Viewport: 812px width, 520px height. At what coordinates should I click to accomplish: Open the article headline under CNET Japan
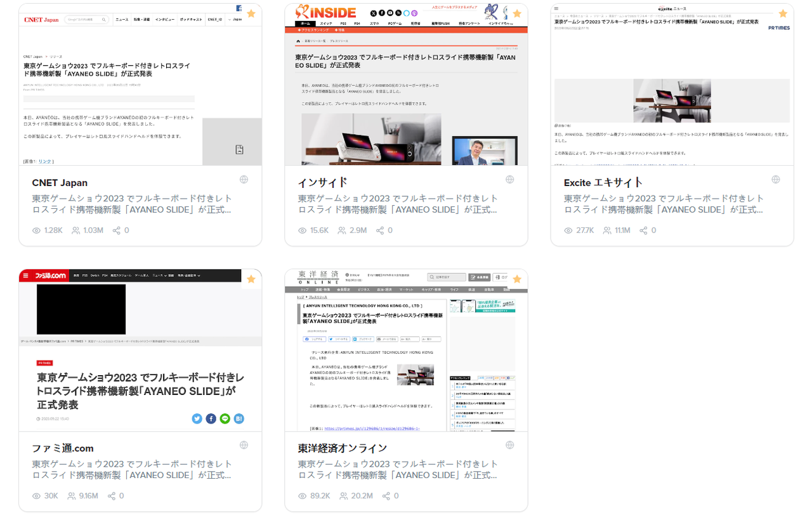pyautogui.click(x=132, y=204)
